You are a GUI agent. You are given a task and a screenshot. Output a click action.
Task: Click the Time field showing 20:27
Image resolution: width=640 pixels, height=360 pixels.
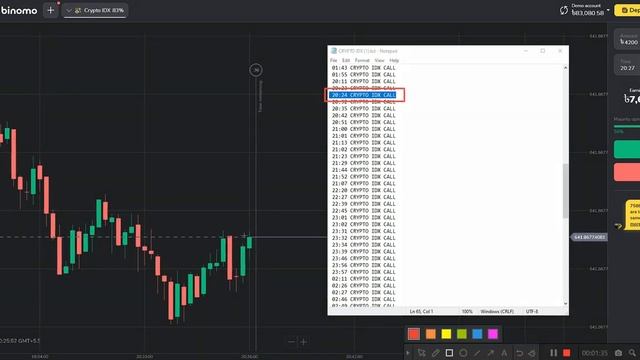[x=627, y=65]
